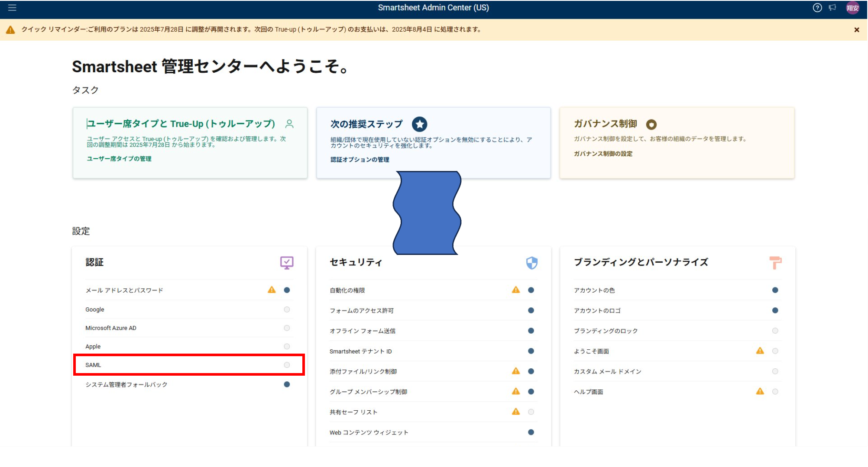Open 自動化の権限 security setting
Viewport: 868px width, 467px height.
433,290
